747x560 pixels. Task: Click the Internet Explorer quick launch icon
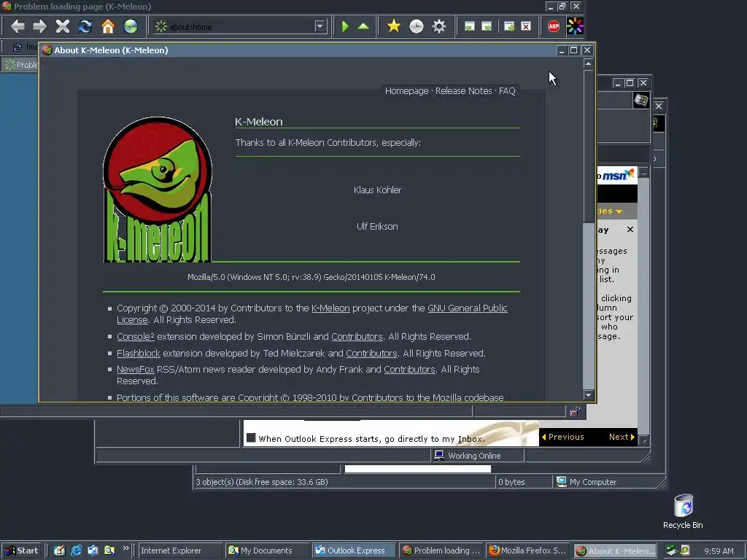coord(76,551)
